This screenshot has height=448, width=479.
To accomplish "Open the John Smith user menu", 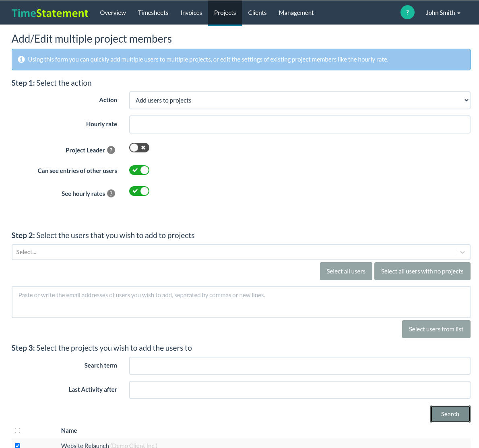I will 443,13.
